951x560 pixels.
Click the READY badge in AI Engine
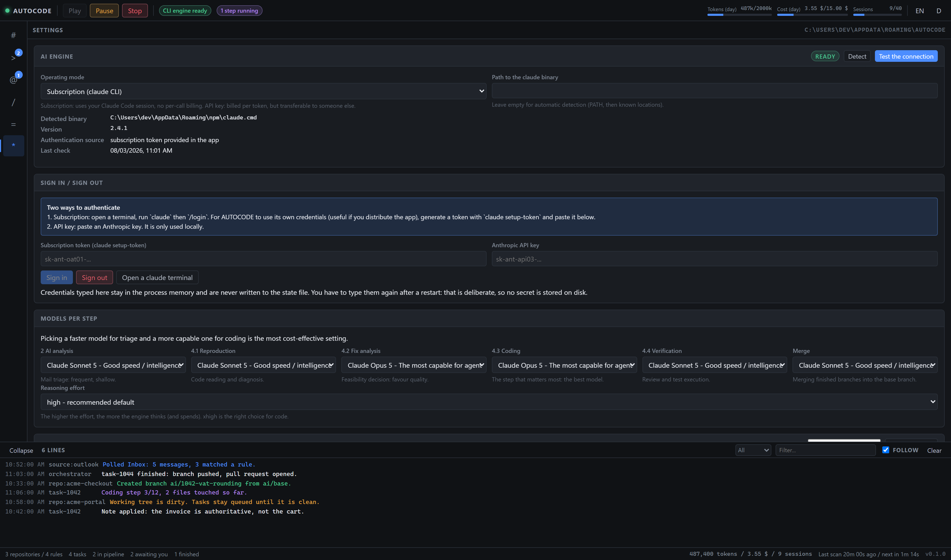tap(825, 56)
